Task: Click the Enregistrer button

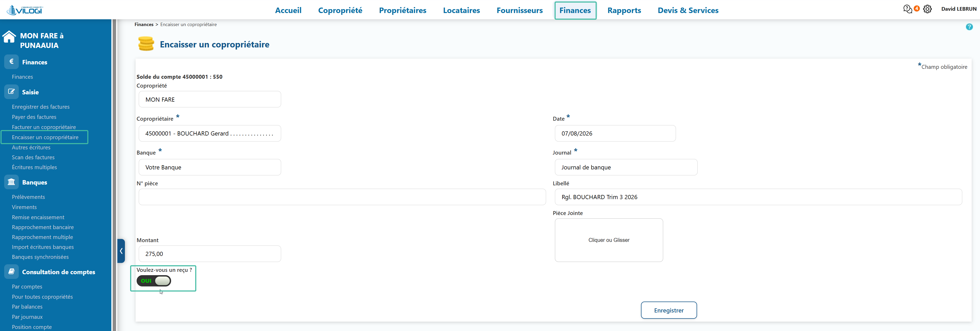Action: pyautogui.click(x=669, y=310)
